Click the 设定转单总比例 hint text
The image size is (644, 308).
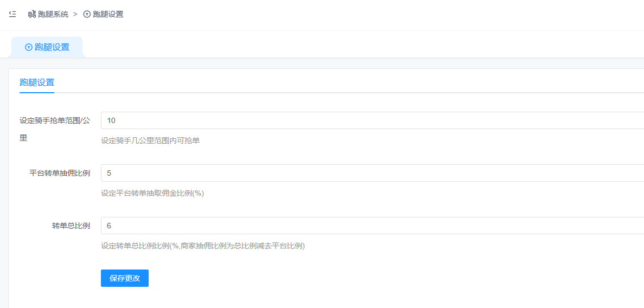[203, 246]
